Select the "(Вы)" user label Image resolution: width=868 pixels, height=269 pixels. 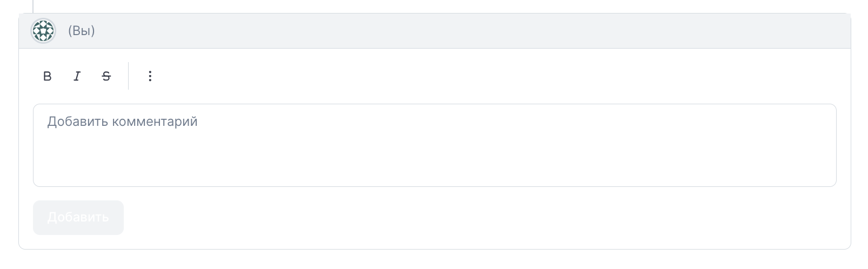coord(82,31)
